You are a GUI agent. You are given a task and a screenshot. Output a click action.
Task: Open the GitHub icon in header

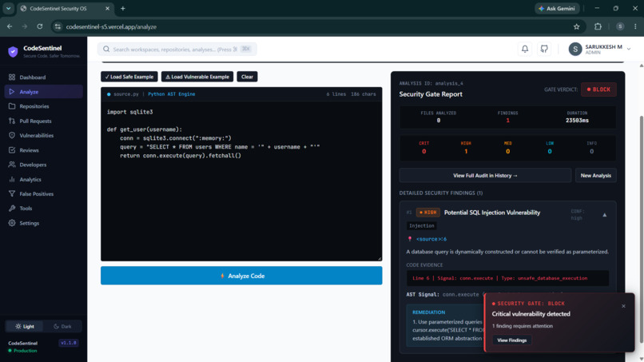click(x=544, y=49)
